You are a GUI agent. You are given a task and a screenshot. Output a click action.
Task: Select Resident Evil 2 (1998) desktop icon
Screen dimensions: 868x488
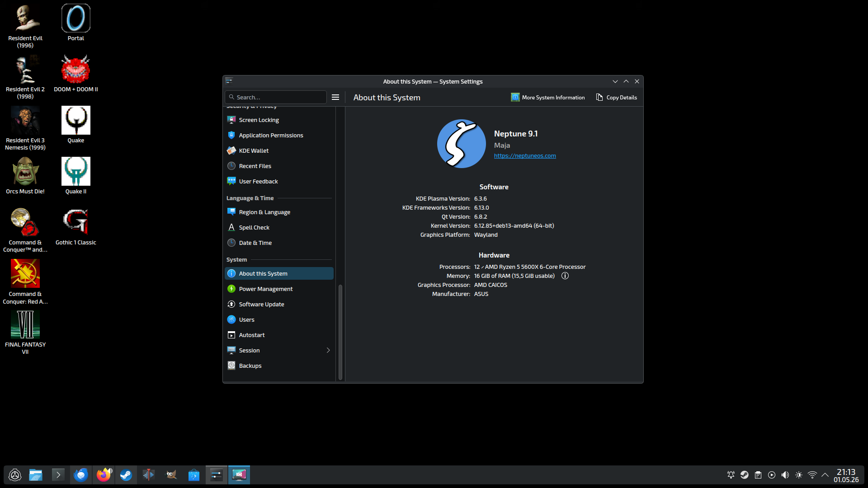25,77
